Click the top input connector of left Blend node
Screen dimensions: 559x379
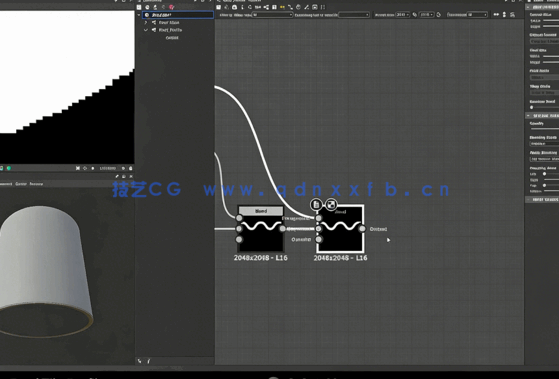(x=239, y=218)
